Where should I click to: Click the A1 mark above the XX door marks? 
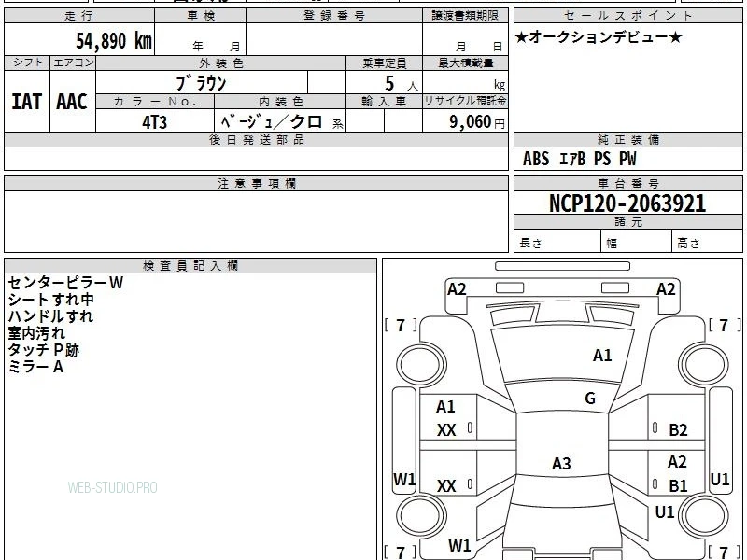(x=445, y=407)
